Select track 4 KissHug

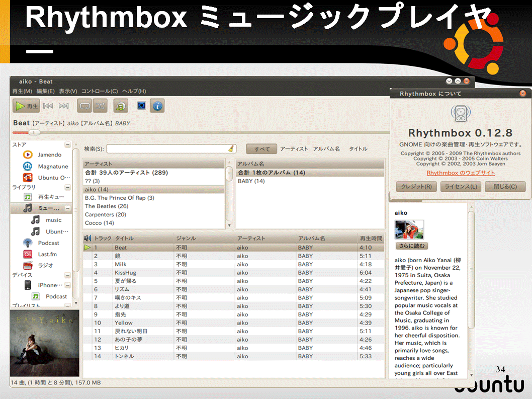[x=234, y=273]
